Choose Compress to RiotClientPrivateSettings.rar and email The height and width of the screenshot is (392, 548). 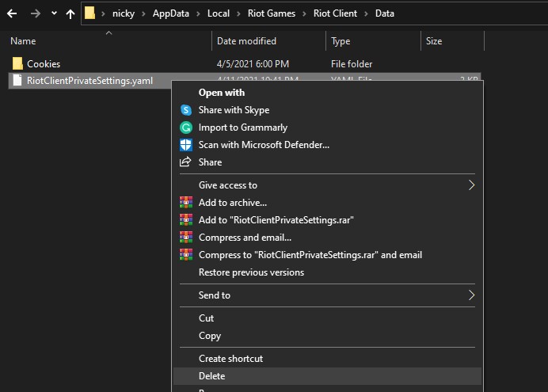(x=310, y=255)
